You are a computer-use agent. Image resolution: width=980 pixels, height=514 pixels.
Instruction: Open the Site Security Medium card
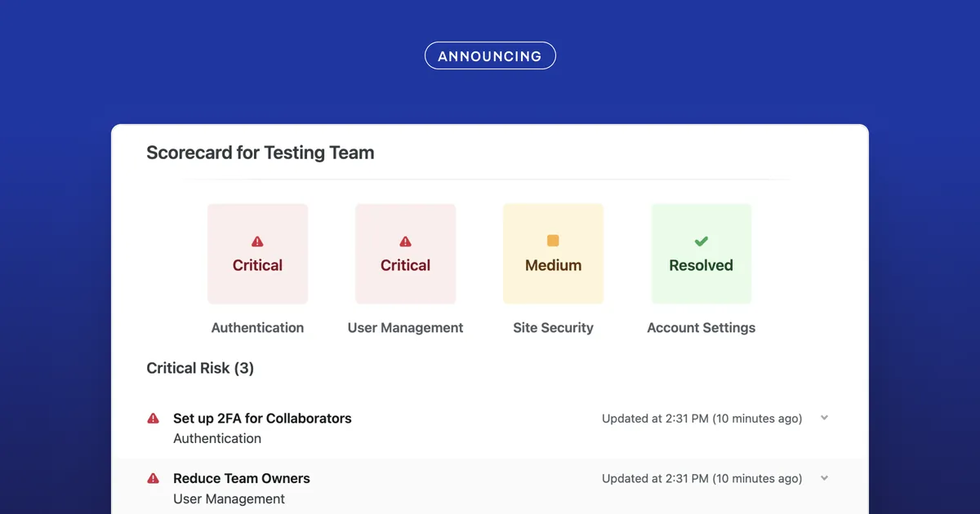pyautogui.click(x=553, y=253)
